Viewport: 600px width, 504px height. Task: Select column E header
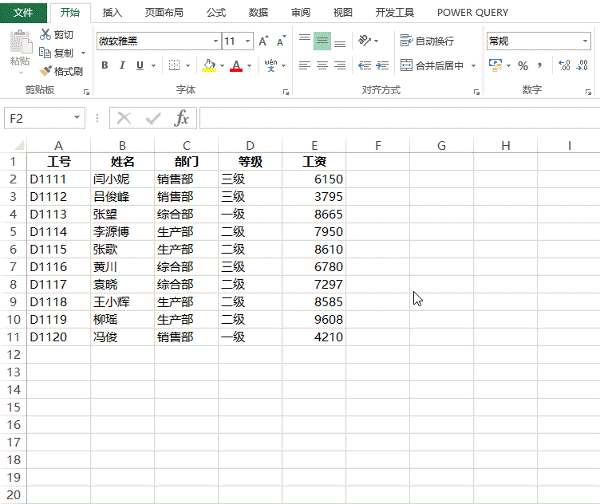(314, 145)
